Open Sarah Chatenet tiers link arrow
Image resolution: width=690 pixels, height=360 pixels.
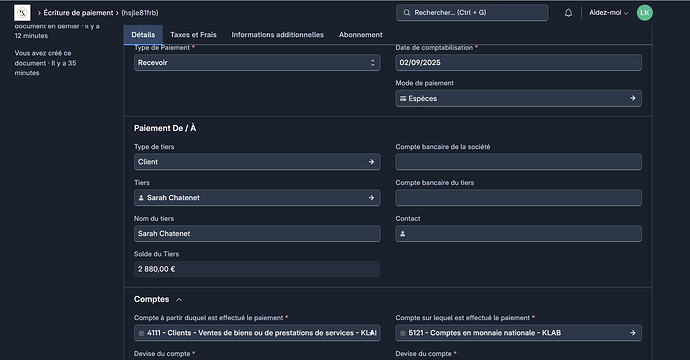(371, 198)
